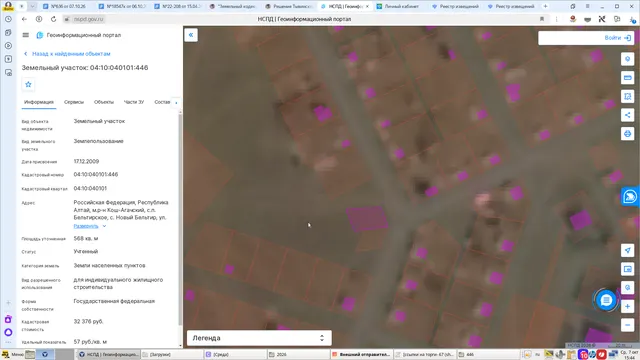Click the status value Учтенный

[x=86, y=252]
